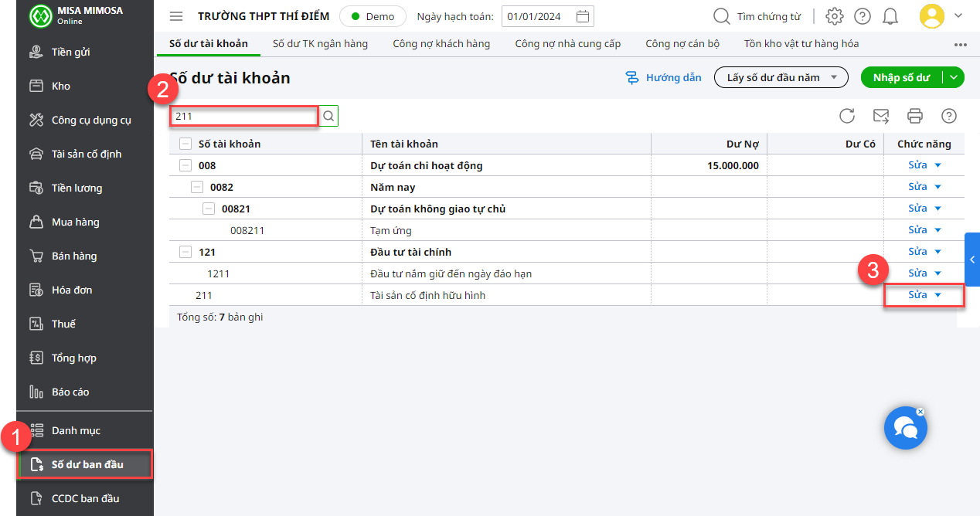Switch to Công nợ khách hàng tab
980x516 pixels.
coord(441,43)
